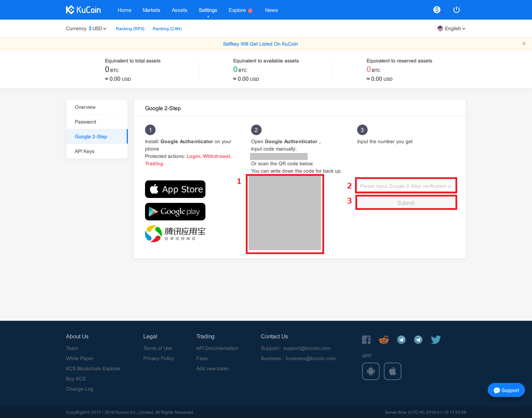Open the Buy KCS footer link

(76, 379)
